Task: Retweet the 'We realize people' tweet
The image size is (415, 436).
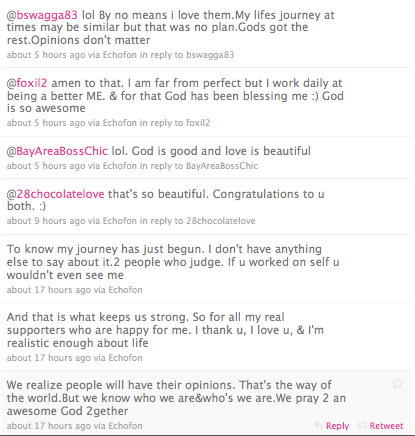Action: [x=386, y=426]
